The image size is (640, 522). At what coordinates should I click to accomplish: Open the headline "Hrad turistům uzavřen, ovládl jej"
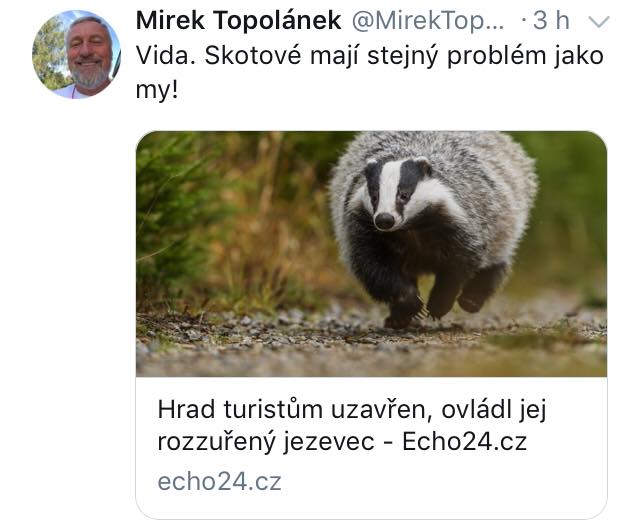coord(352,409)
